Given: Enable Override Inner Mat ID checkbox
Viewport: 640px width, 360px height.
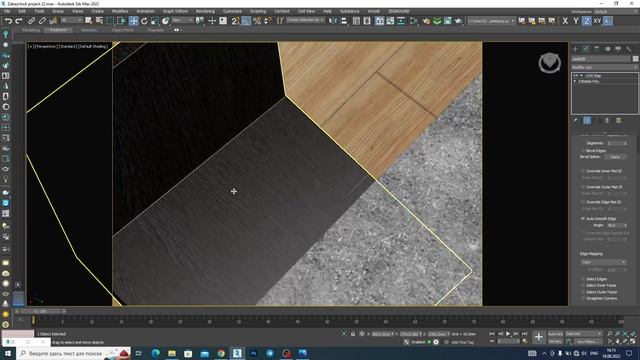Looking at the screenshot, I should 583,171.
